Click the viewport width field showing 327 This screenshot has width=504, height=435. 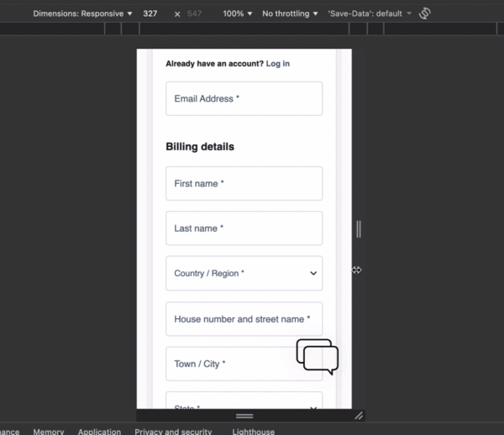(150, 13)
